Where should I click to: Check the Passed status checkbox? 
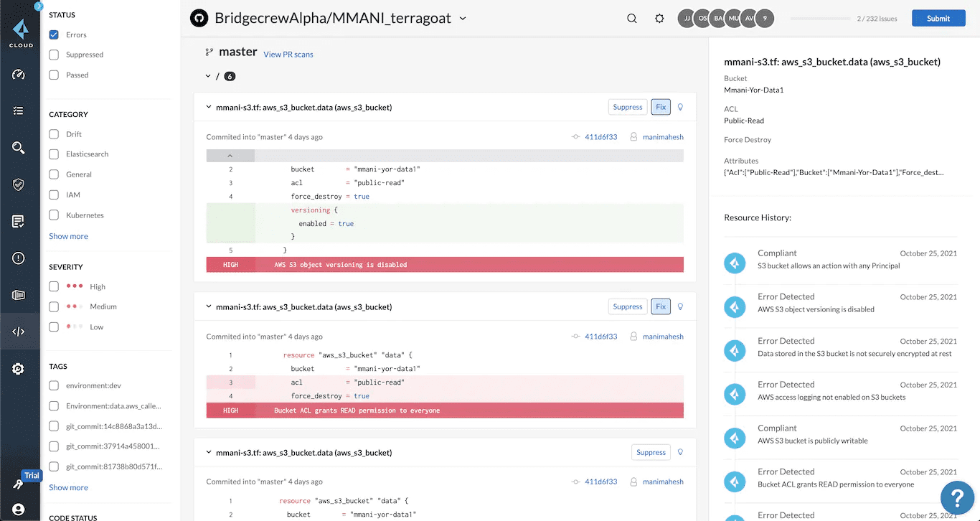pyautogui.click(x=54, y=75)
